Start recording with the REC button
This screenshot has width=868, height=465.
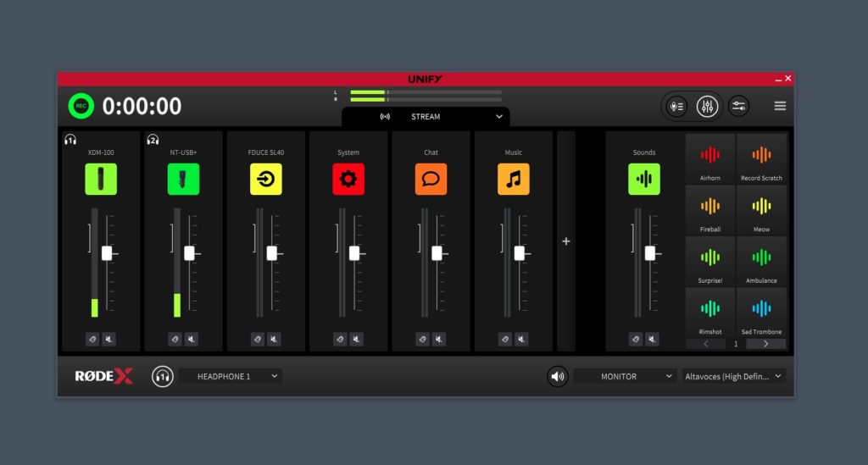81,106
